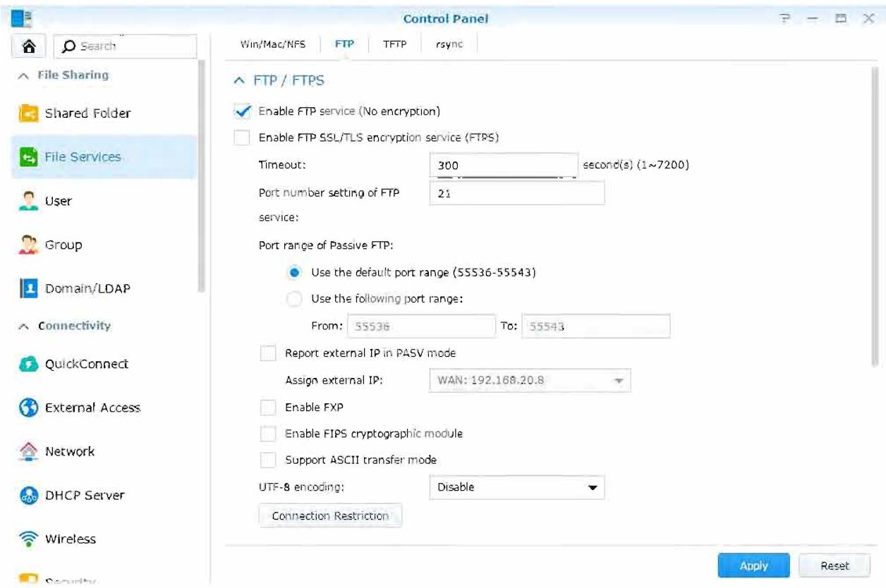Open DHCP Server icon
Image resolution: width=886 pixels, height=588 pixels.
click(27, 495)
